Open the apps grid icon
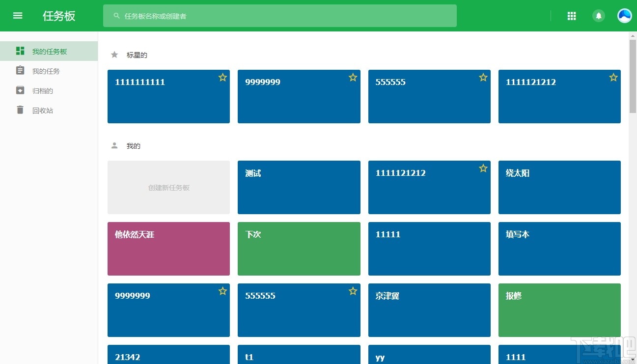637x364 pixels. click(x=572, y=16)
